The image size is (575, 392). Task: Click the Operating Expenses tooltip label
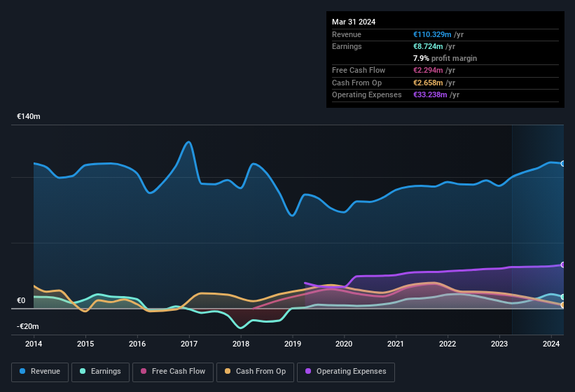click(x=367, y=95)
